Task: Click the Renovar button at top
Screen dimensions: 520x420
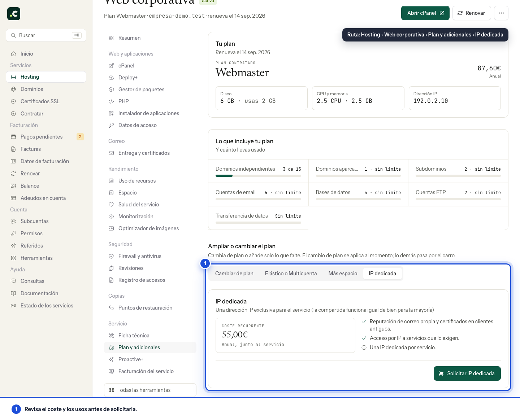Action: 472,13
